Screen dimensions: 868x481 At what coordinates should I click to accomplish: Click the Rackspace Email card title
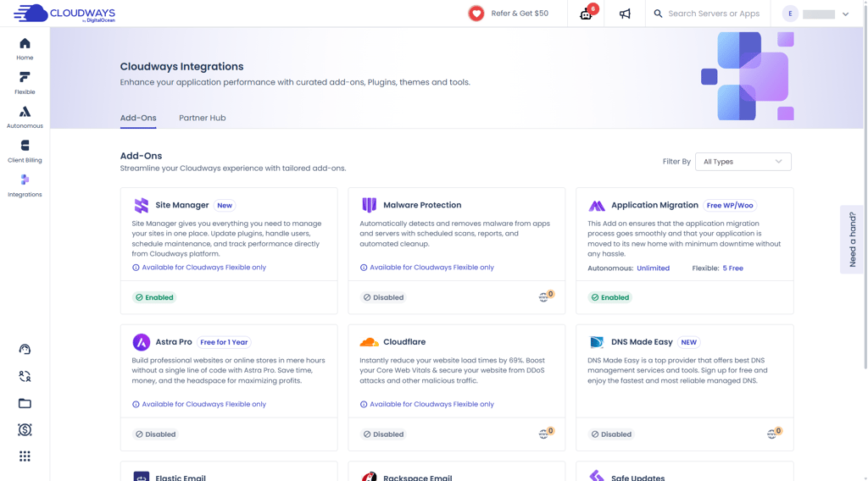tap(417, 478)
